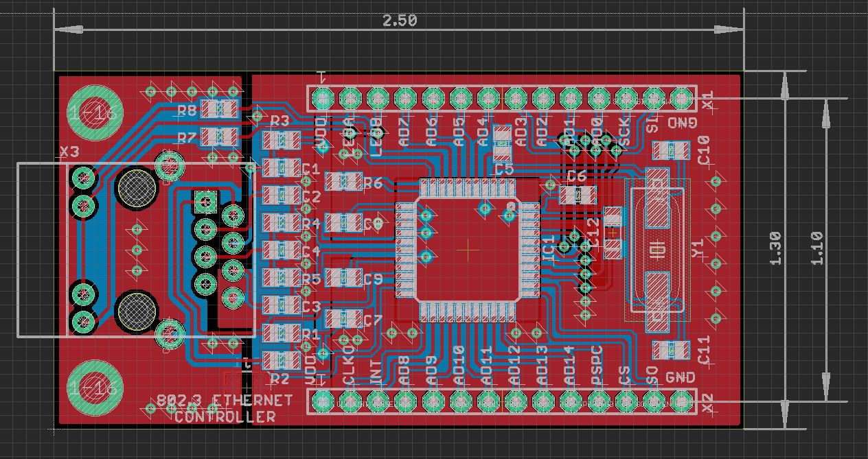Select the AD13 pin label

(x=542, y=364)
